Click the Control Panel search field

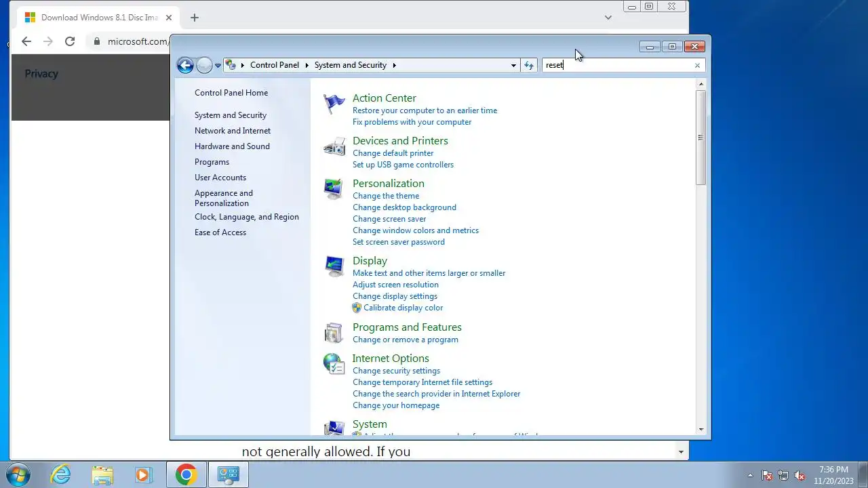tap(623, 65)
